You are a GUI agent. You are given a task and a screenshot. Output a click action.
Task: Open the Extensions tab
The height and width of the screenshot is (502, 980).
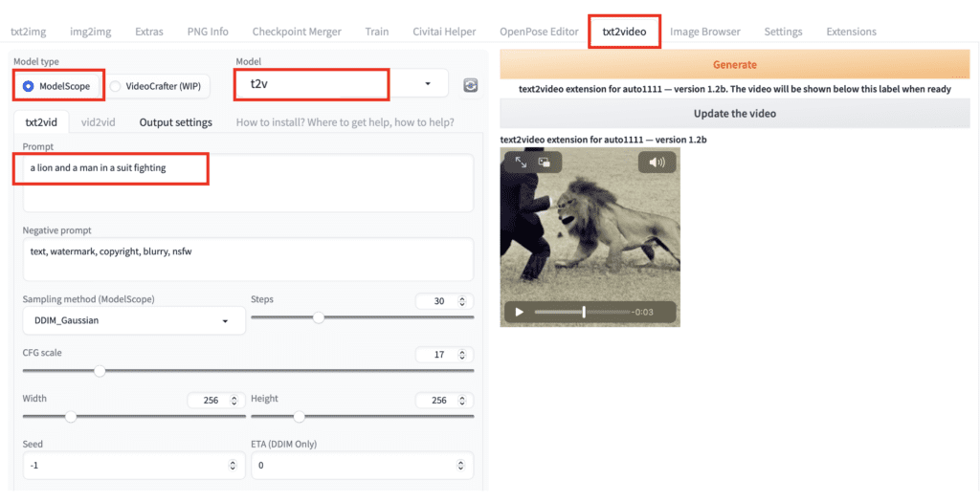(x=851, y=32)
